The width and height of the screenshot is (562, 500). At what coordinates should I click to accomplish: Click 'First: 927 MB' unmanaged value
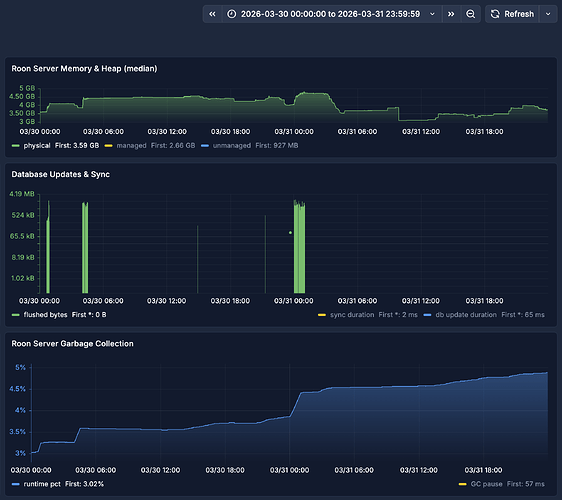(x=277, y=146)
